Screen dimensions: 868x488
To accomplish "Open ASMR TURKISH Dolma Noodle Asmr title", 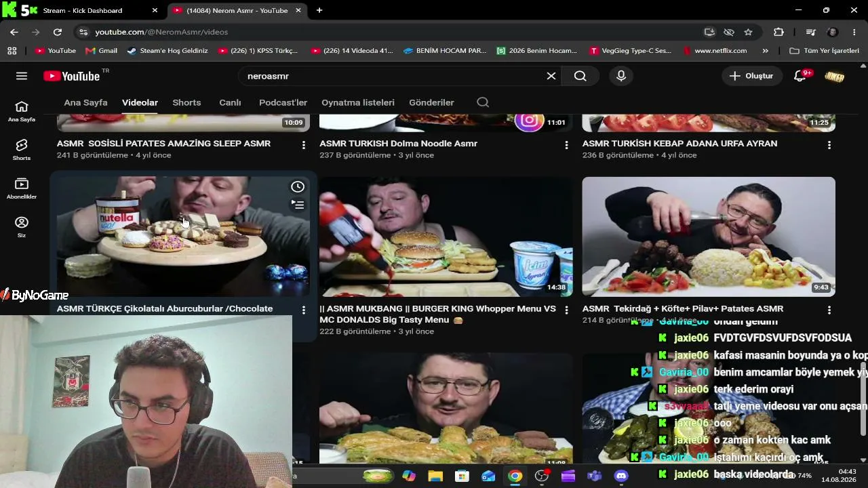I will pyautogui.click(x=398, y=144).
